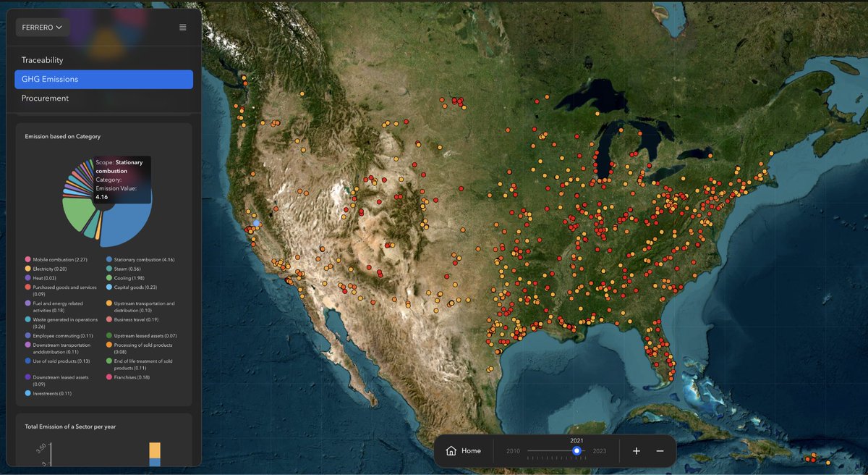The height and width of the screenshot is (475, 868).
Task: Click the year slider handle at 2021
Action: point(576,450)
